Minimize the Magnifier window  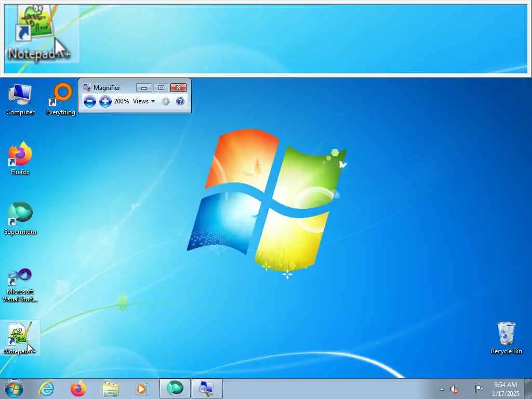point(144,88)
